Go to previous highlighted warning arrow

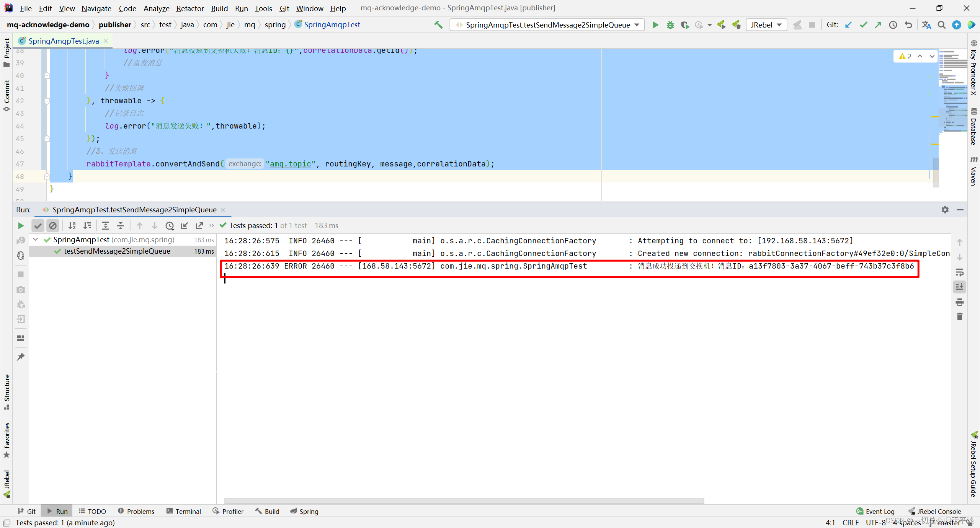[x=920, y=56]
